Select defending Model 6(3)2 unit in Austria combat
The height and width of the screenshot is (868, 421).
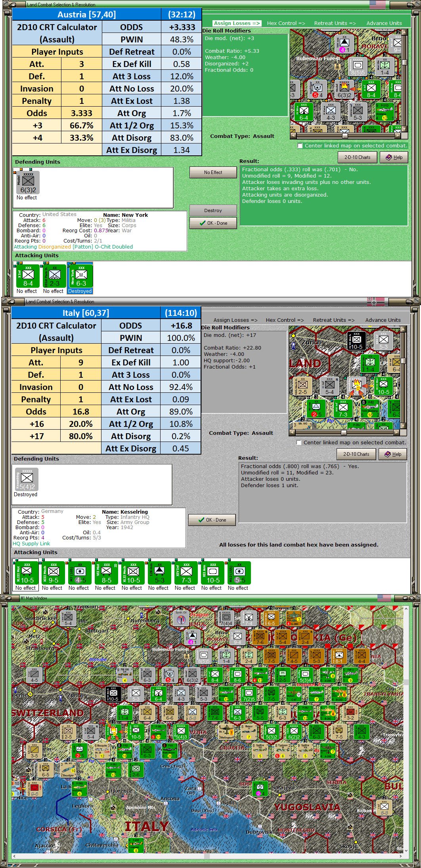click(28, 183)
